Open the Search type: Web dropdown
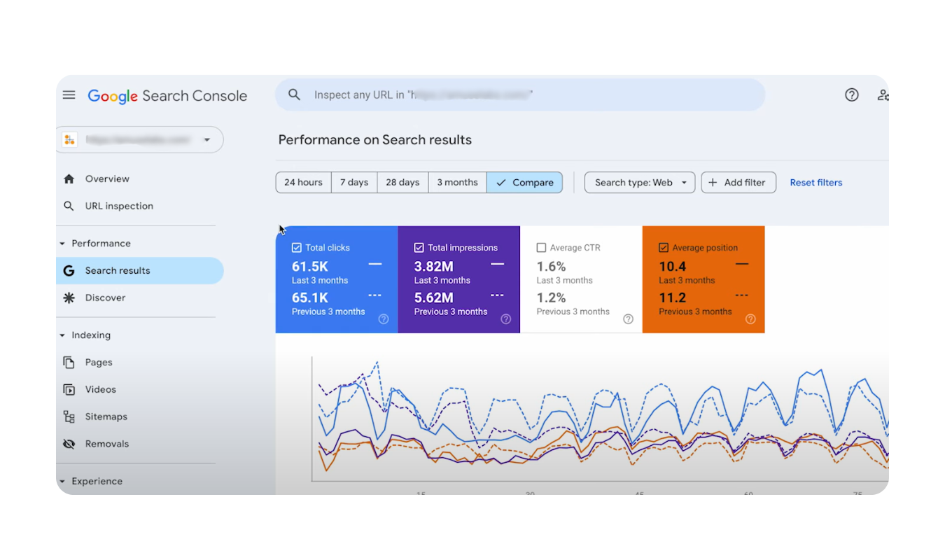 (640, 182)
